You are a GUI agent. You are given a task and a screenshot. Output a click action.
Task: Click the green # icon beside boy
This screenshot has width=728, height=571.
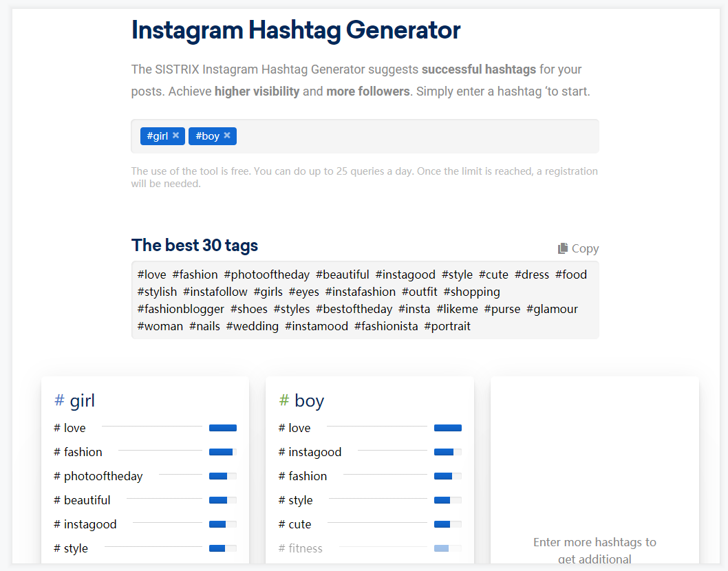pyautogui.click(x=283, y=400)
